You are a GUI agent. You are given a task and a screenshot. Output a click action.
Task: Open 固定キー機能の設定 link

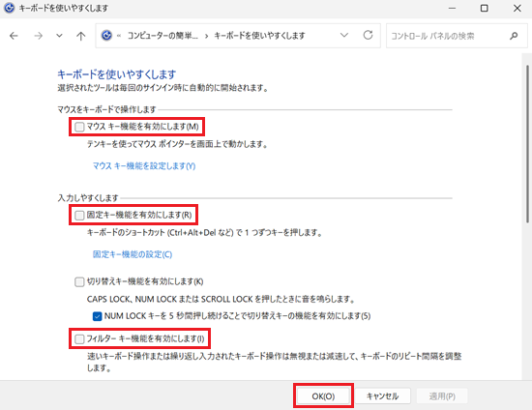tap(133, 254)
